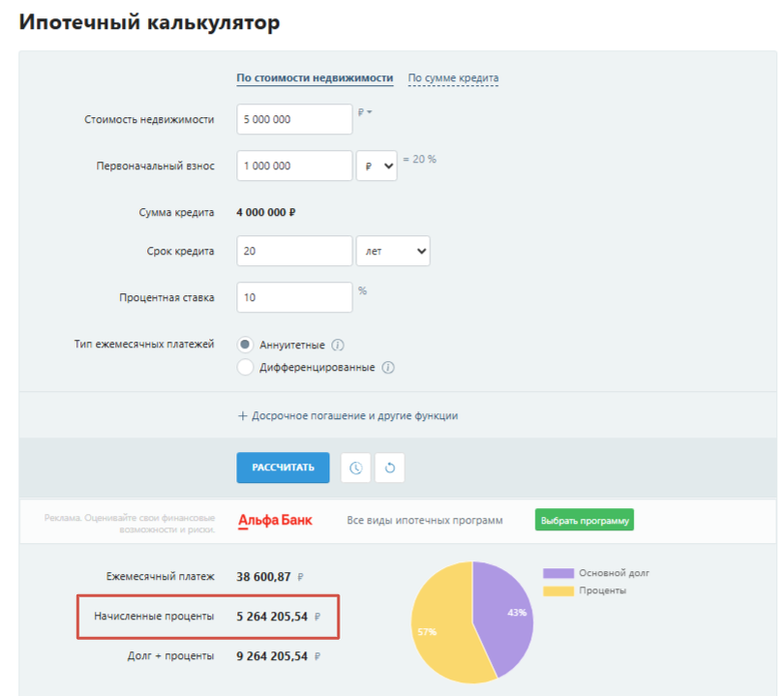Click the Процентная ставка input field

point(294,297)
